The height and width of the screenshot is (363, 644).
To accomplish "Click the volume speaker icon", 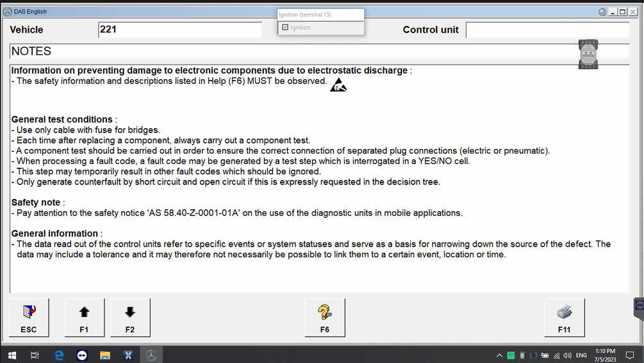I will click(568, 355).
